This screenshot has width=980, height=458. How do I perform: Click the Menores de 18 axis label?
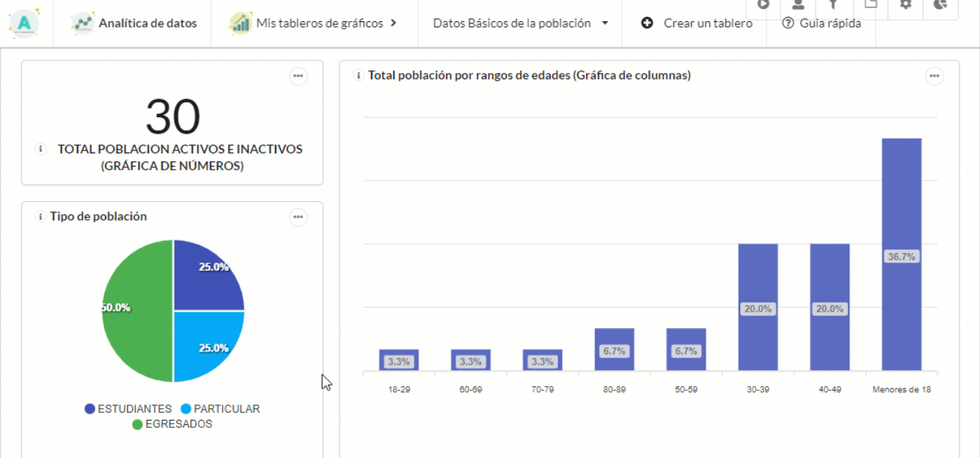902,390
